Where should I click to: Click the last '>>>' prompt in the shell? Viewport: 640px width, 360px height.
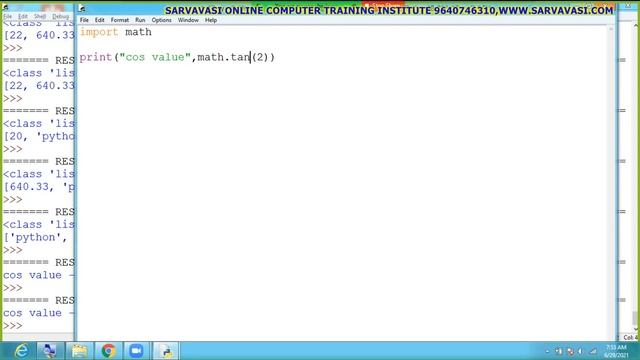tap(13, 326)
